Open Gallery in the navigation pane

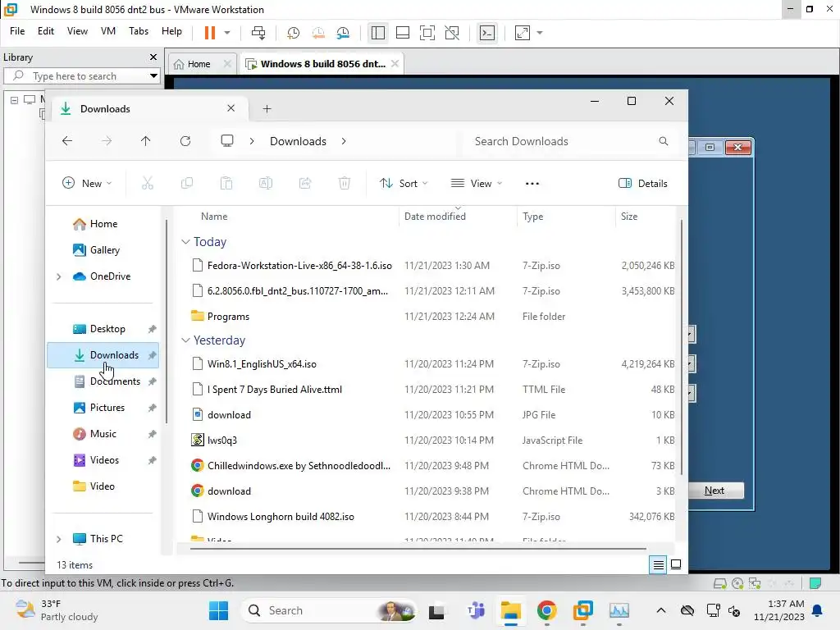pos(103,250)
